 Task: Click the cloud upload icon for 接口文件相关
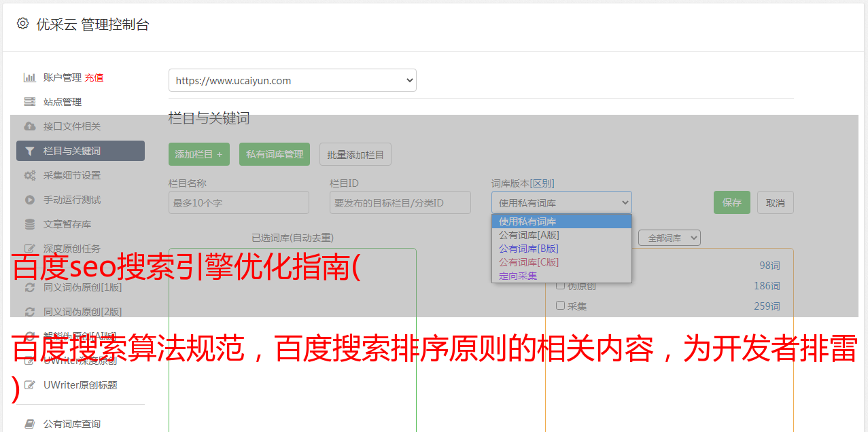30,126
